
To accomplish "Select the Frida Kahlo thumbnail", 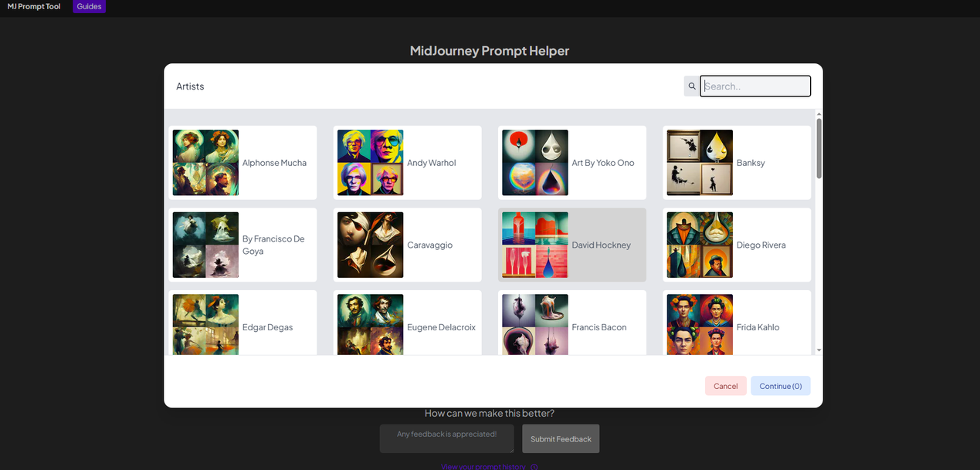I will (x=700, y=324).
